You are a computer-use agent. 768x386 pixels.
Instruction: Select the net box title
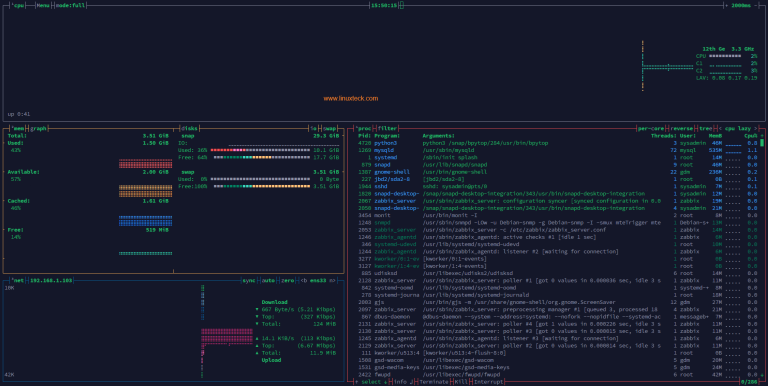point(18,280)
